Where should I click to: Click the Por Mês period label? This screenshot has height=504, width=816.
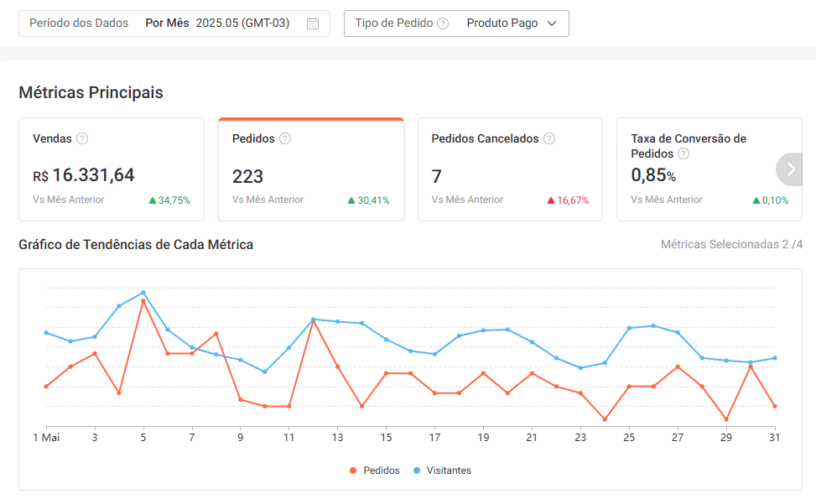coord(167,23)
